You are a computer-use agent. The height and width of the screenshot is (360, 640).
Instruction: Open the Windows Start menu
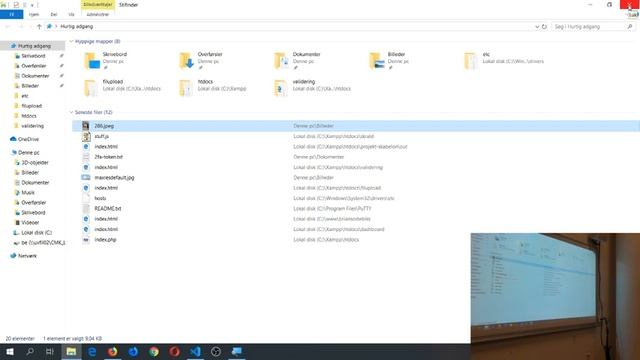point(10,351)
